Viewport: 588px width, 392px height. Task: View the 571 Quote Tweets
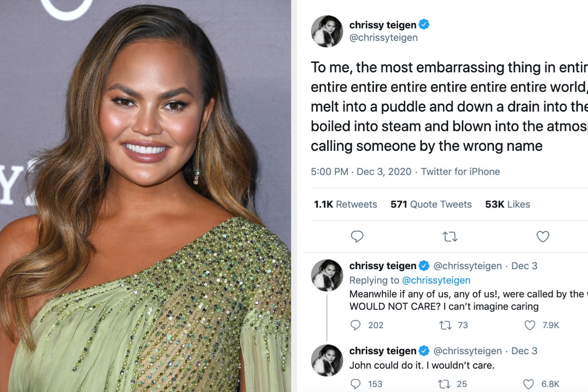click(x=431, y=204)
